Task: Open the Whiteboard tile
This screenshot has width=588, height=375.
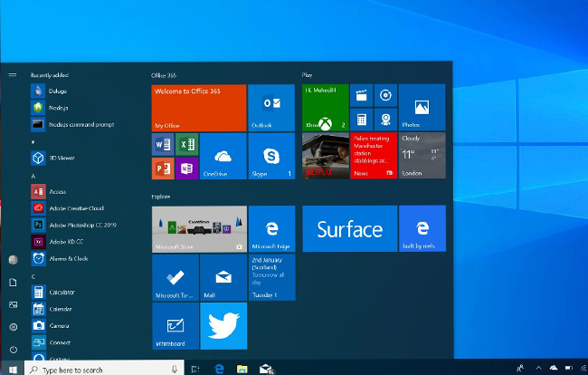Action: point(175,326)
